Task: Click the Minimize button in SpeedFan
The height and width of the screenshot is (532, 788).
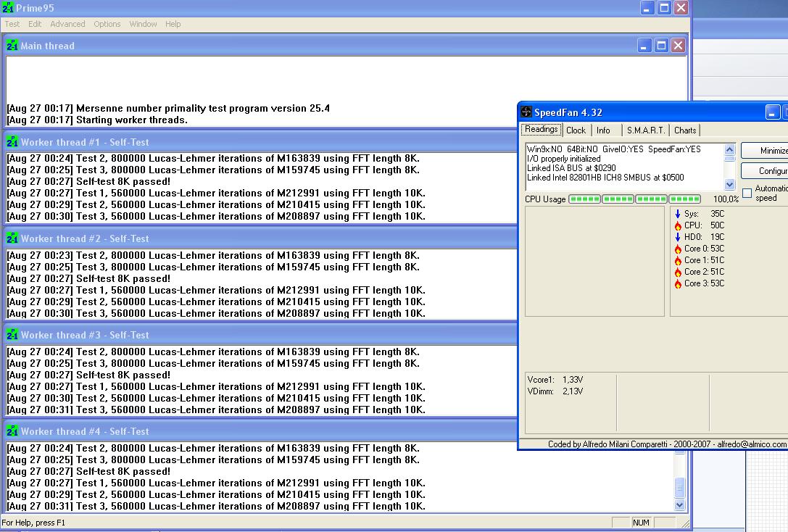Action: 764,150
